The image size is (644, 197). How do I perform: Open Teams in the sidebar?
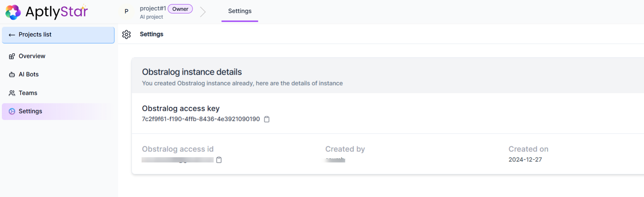point(58,93)
